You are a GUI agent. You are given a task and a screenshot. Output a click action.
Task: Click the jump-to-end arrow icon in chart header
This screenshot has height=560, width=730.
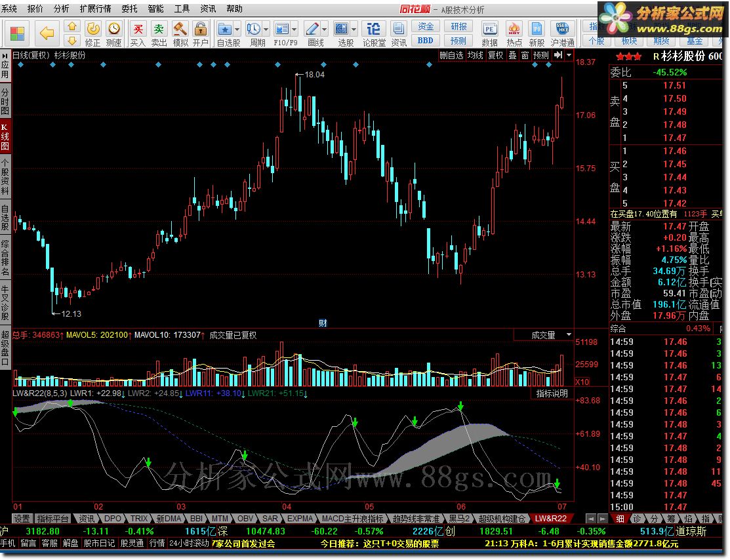(558, 55)
